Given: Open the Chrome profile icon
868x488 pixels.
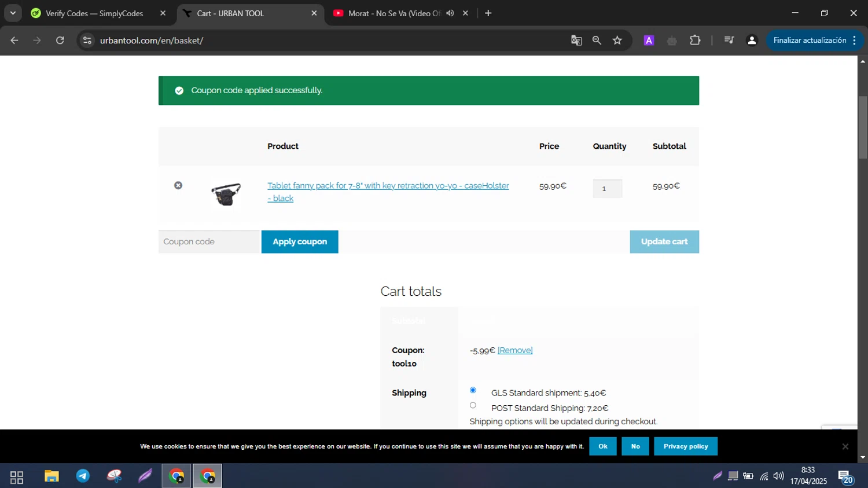Looking at the screenshot, I should point(752,41).
